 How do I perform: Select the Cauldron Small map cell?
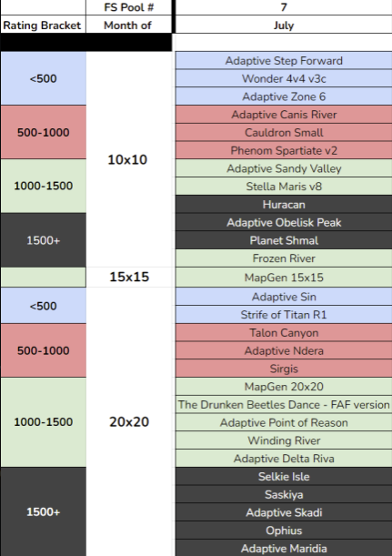(284, 133)
